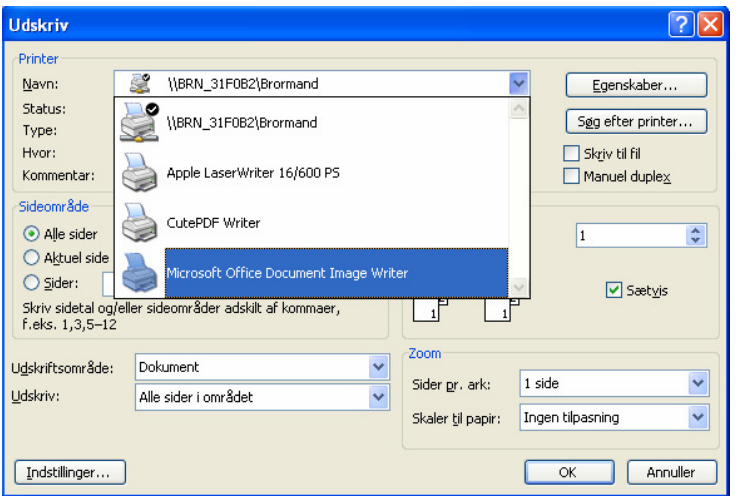Uncheck the Sætvis checkbox

click(x=613, y=290)
